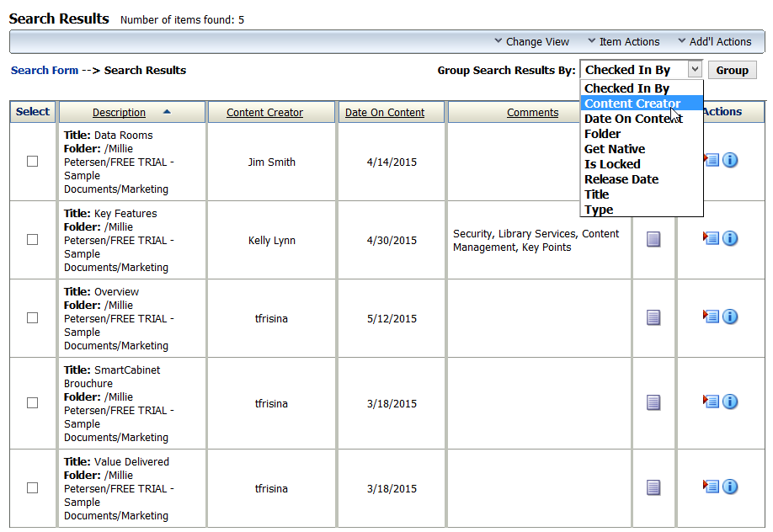View comments icon on Key Features row

coord(653,238)
